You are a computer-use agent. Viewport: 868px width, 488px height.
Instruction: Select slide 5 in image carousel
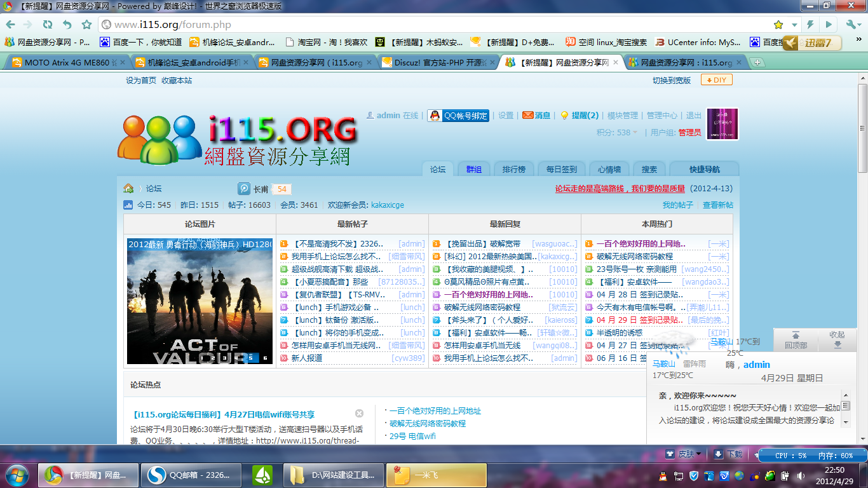pos(250,358)
